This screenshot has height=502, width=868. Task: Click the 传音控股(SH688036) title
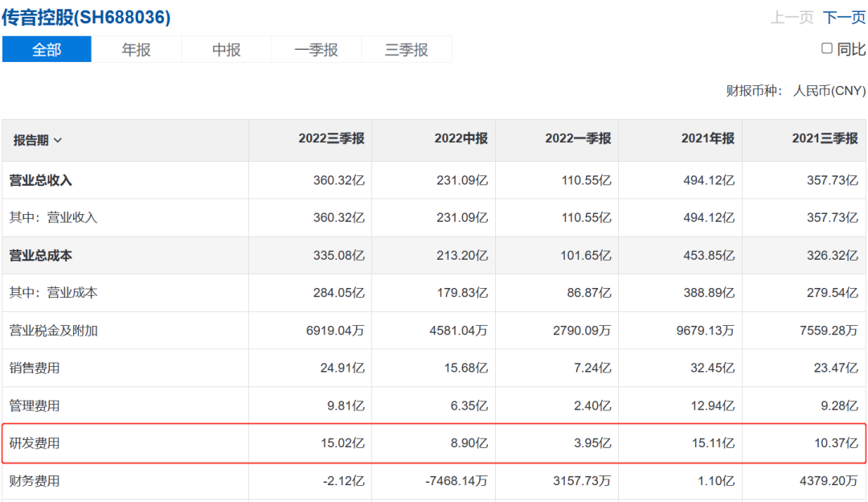(86, 17)
